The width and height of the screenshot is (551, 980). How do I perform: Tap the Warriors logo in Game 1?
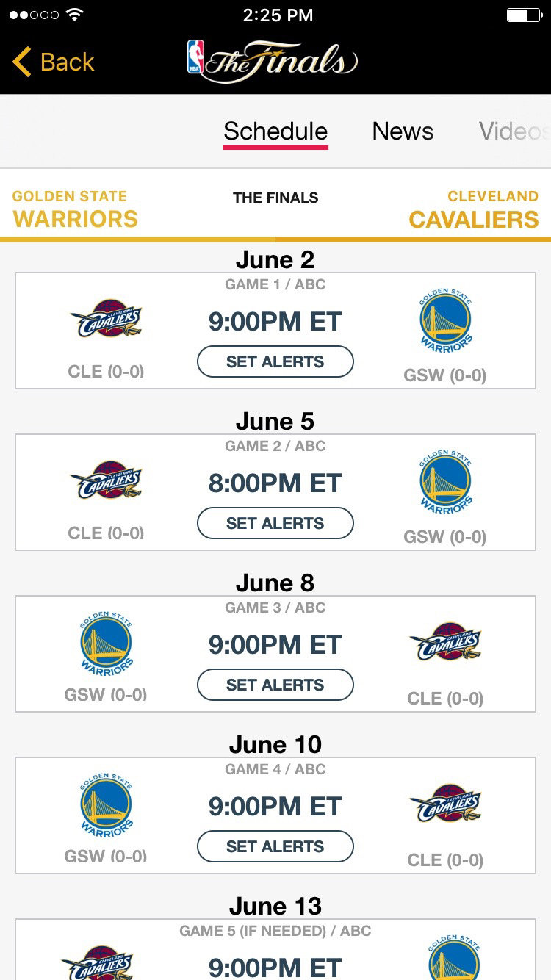(446, 321)
